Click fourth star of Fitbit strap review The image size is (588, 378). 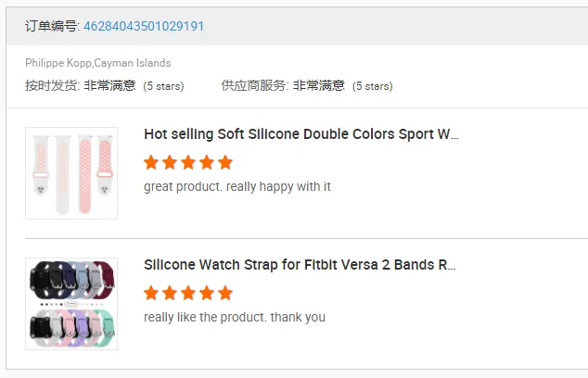point(206,294)
